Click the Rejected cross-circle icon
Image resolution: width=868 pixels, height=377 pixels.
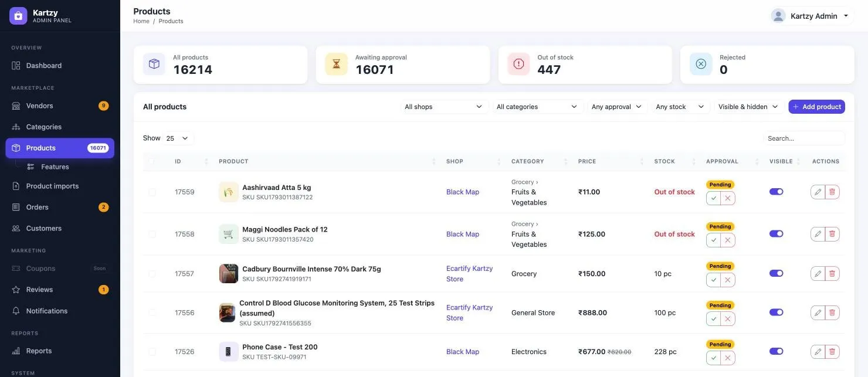point(701,64)
